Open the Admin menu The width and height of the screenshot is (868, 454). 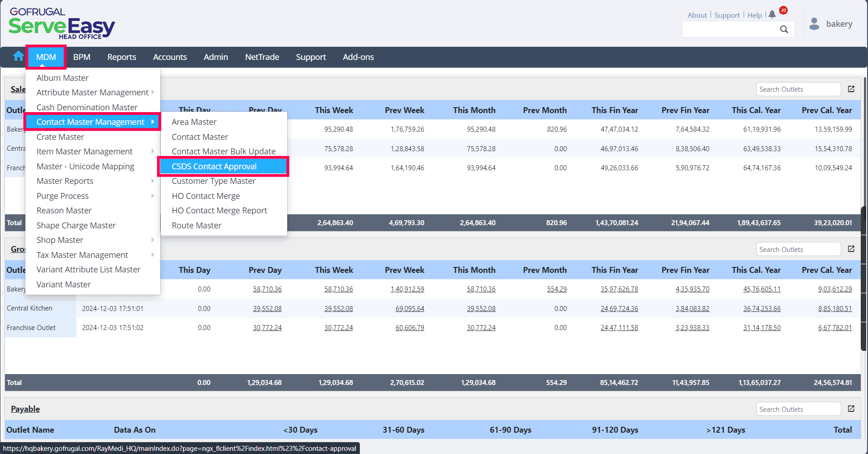pyautogui.click(x=216, y=57)
